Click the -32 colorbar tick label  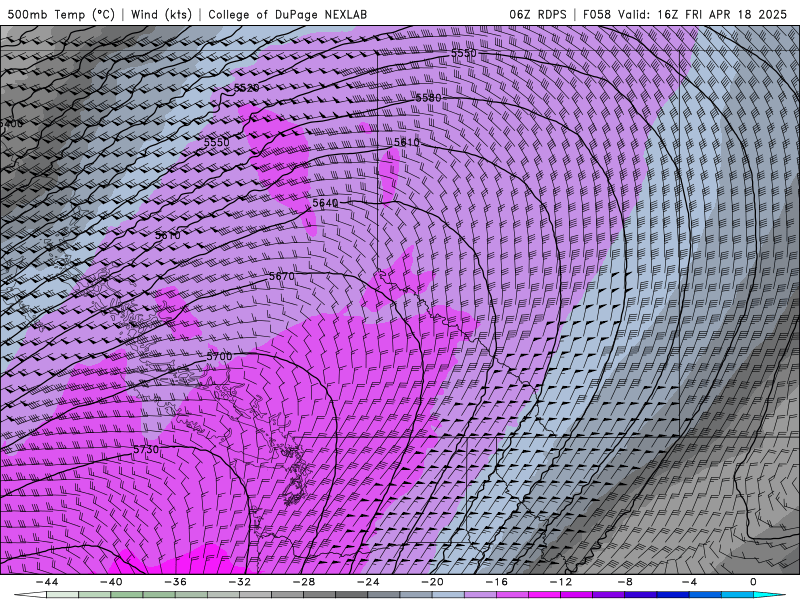(x=239, y=582)
